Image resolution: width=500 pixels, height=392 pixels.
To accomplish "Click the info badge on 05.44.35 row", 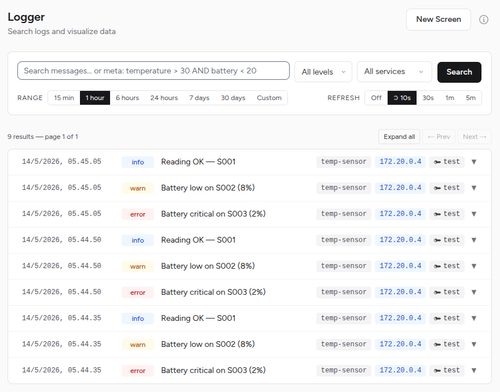I will 138,318.
